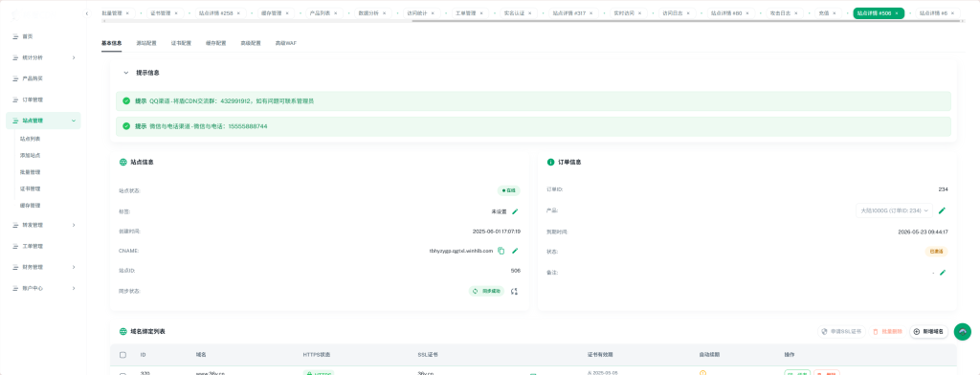Screen dimensions: 980x375
Task: Close the 站点详情 #258 tab
Action: [x=238, y=12]
